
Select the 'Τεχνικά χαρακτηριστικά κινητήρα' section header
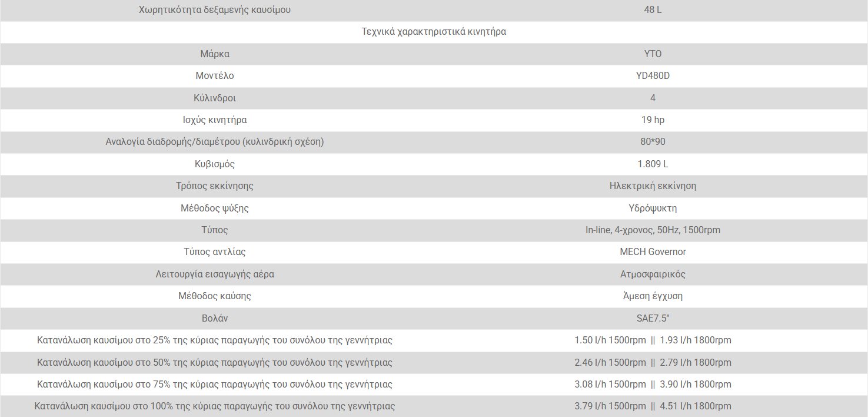click(x=434, y=32)
